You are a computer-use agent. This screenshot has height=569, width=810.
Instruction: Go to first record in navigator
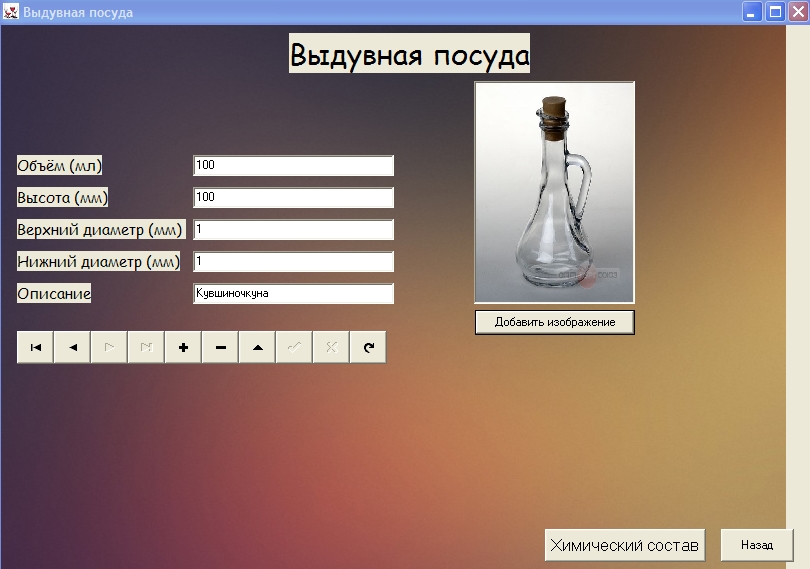35,347
